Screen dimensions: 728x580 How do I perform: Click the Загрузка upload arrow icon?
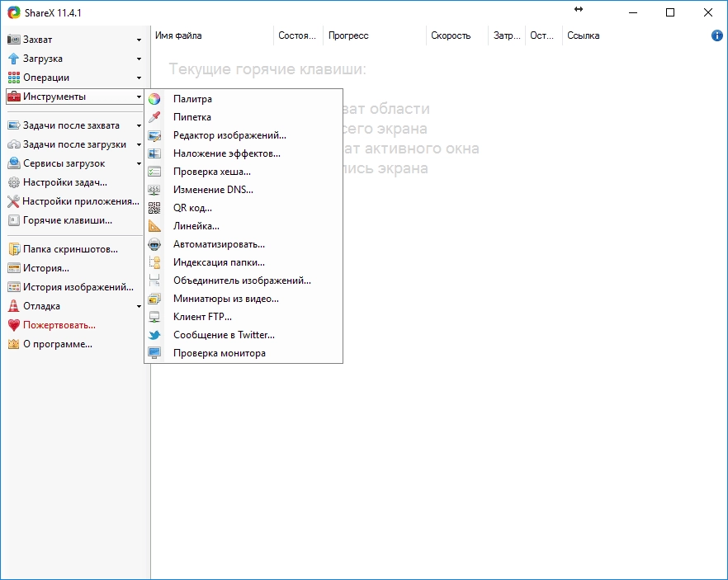click(14, 59)
